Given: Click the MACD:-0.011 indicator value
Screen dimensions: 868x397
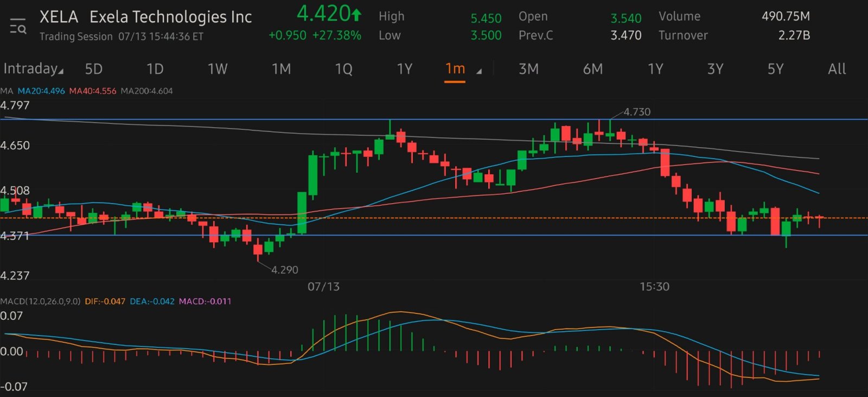Looking at the screenshot, I should pyautogui.click(x=205, y=301).
